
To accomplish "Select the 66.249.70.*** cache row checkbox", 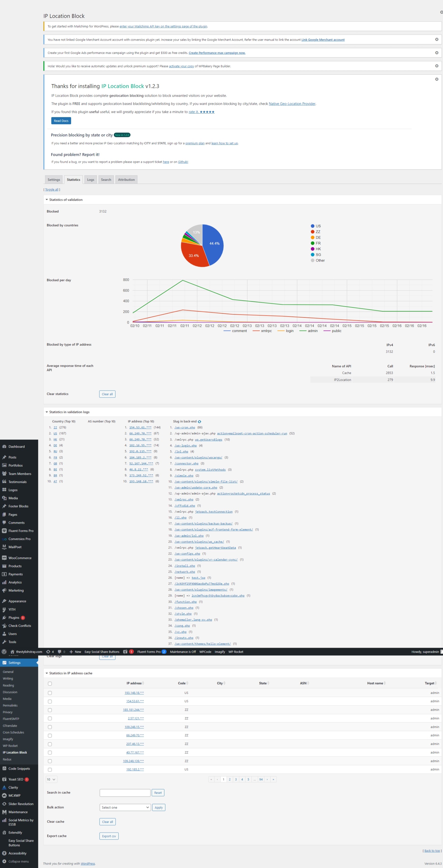I will pyautogui.click(x=50, y=736).
